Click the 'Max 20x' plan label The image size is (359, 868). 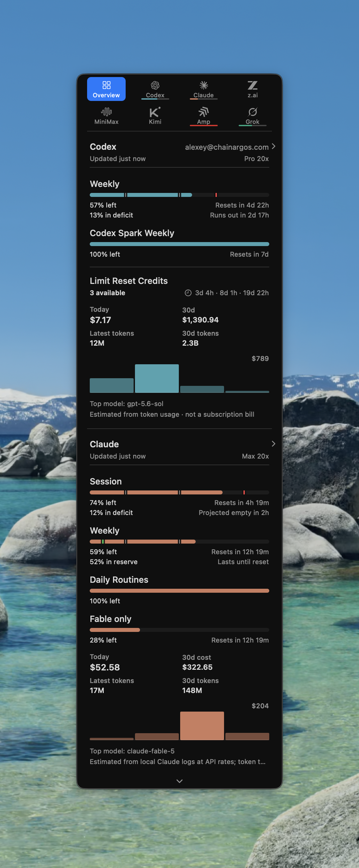pos(255,456)
